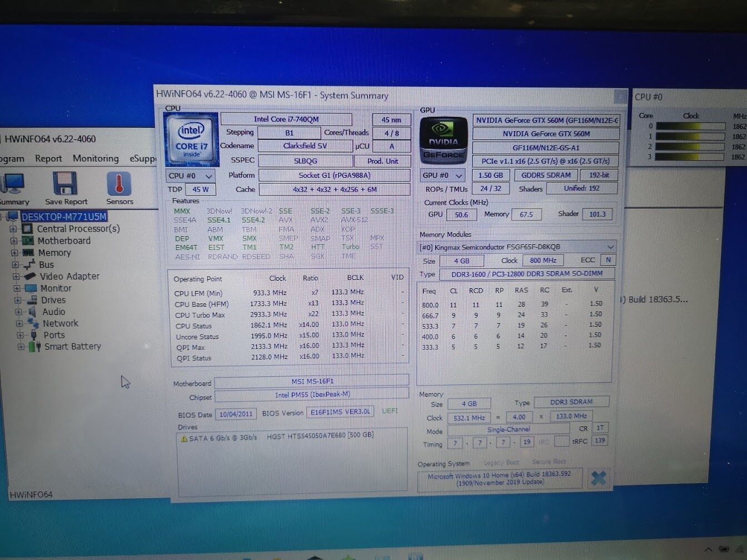Open the Report menu
Image resolution: width=747 pixels, height=560 pixels.
coord(48,158)
